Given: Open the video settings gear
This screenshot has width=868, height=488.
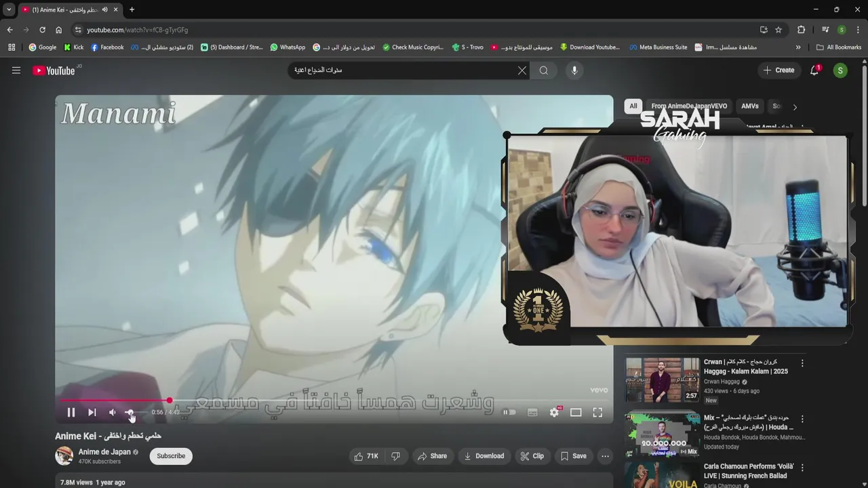Looking at the screenshot, I should pyautogui.click(x=554, y=412).
